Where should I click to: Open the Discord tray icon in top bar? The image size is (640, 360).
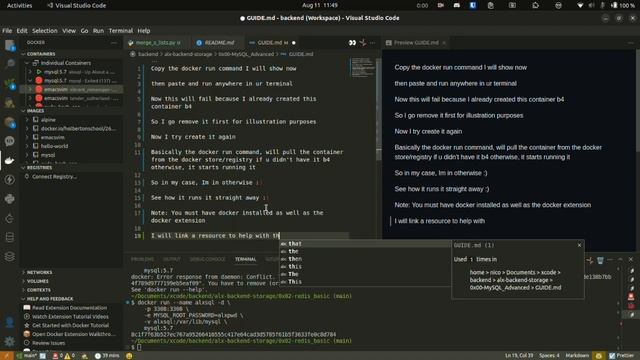[457, 5]
